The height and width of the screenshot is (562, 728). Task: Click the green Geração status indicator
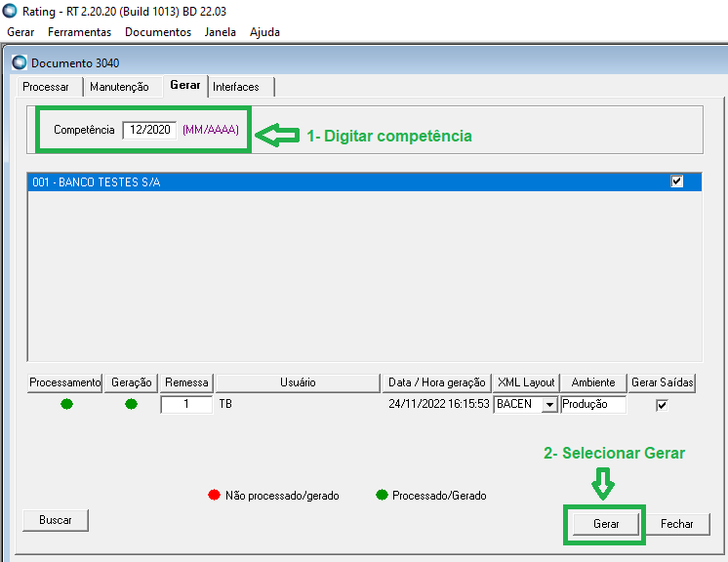click(132, 404)
